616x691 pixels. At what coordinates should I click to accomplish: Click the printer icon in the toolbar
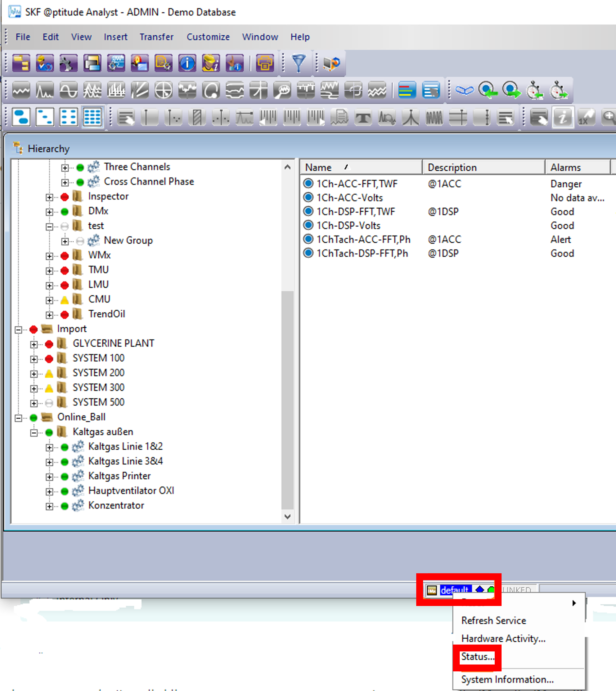pyautogui.click(x=265, y=63)
